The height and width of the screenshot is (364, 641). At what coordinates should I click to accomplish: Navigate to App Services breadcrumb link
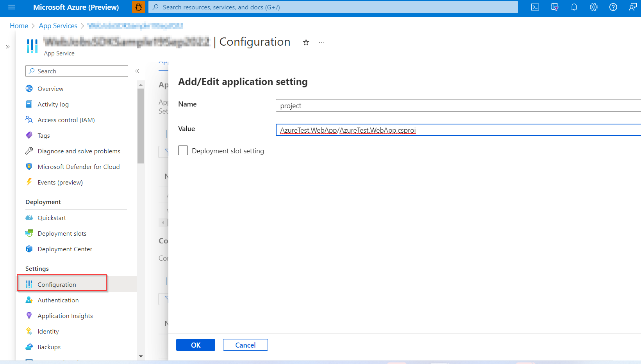58,25
